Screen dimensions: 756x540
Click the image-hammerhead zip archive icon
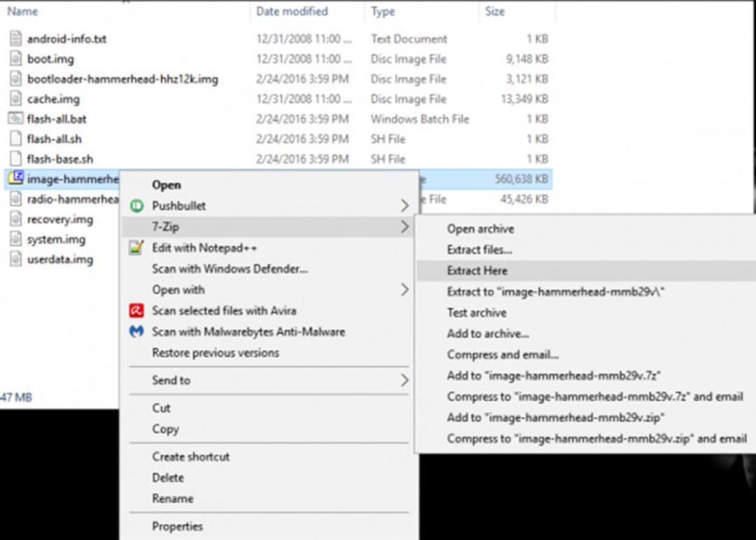[15, 179]
